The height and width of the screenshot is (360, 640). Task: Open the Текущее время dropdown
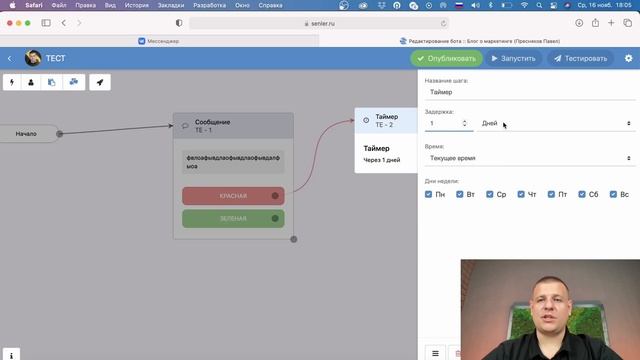pos(530,158)
